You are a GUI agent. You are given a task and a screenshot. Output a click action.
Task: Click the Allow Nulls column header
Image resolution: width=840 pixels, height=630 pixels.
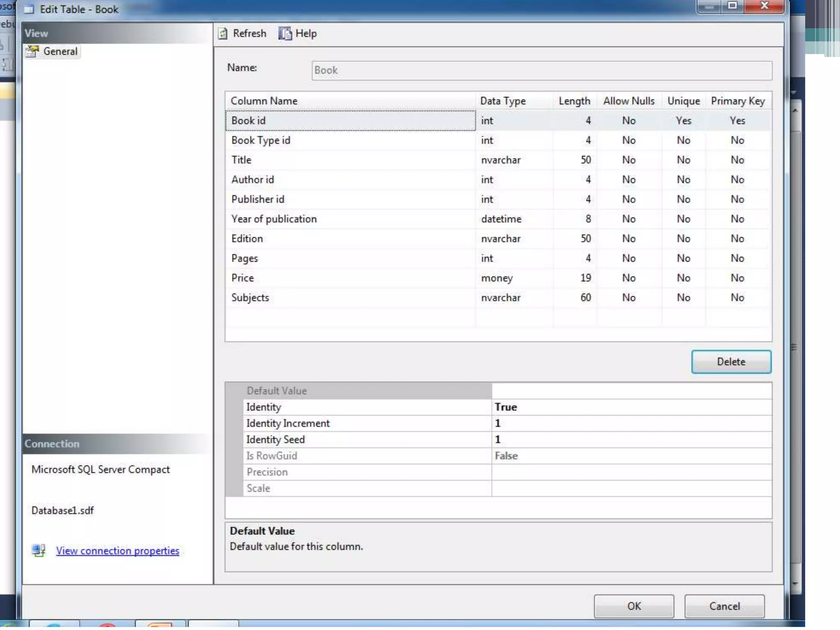pos(629,101)
